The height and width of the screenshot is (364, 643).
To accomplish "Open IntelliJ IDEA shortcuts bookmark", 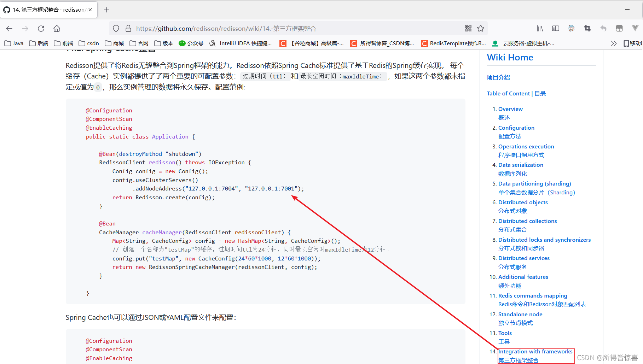I will coord(241,43).
